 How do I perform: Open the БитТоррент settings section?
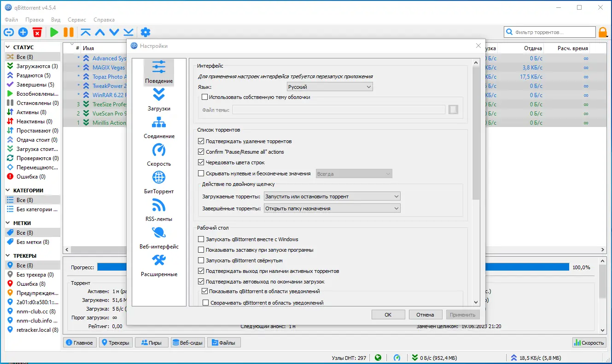click(159, 183)
